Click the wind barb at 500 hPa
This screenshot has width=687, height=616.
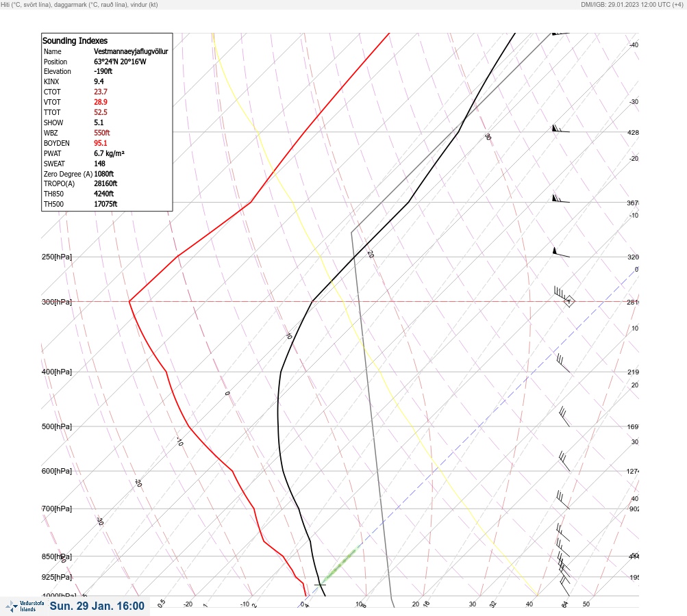[565, 416]
